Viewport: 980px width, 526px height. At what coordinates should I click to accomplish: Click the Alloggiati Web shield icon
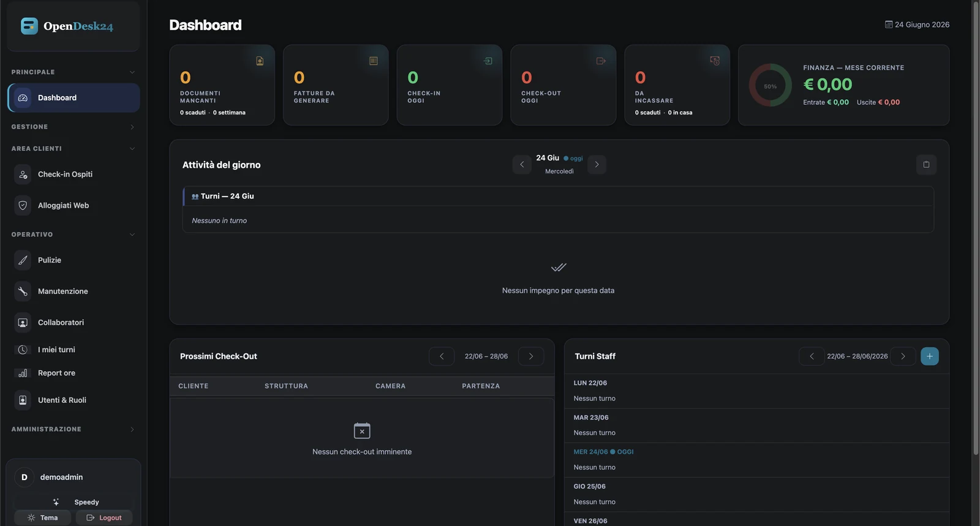point(23,206)
